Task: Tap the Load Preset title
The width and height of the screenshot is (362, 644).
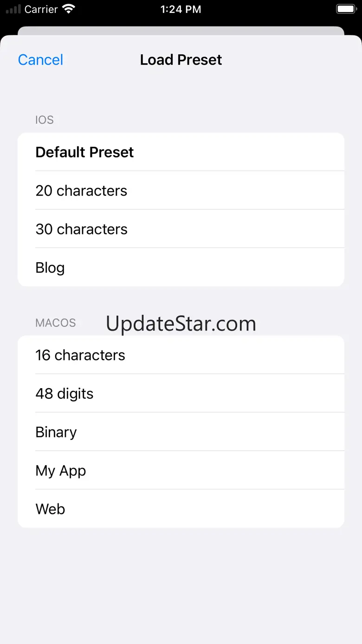Action: [181, 60]
